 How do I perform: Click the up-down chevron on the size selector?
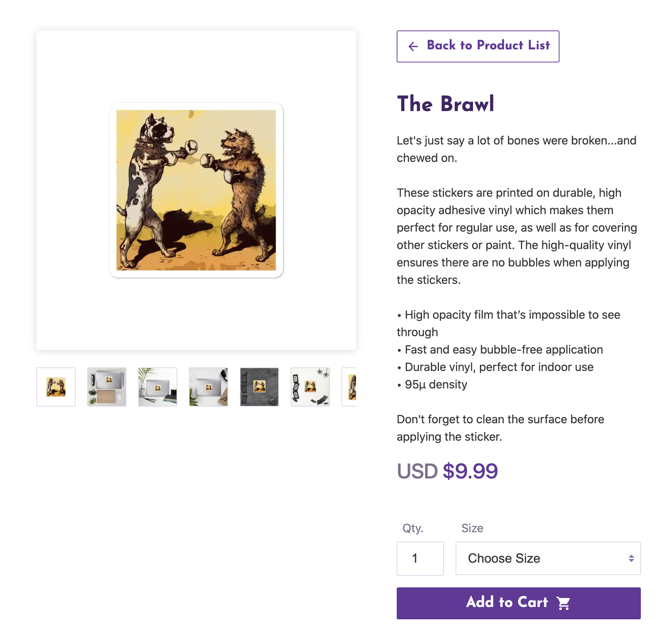pyautogui.click(x=631, y=558)
